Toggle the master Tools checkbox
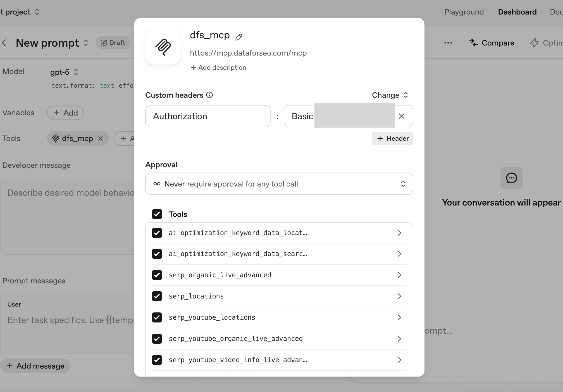 (x=157, y=214)
